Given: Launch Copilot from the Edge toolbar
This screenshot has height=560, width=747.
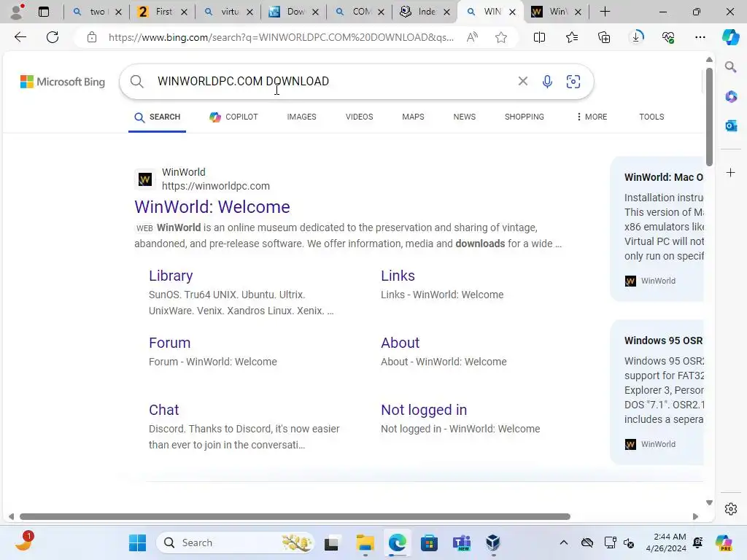Looking at the screenshot, I should point(729,37).
